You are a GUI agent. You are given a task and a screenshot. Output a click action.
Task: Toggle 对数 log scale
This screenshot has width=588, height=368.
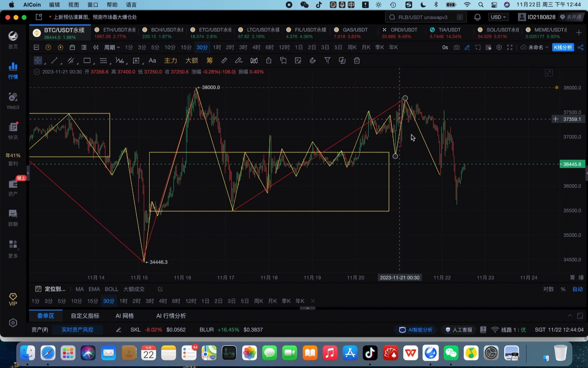(x=548, y=289)
